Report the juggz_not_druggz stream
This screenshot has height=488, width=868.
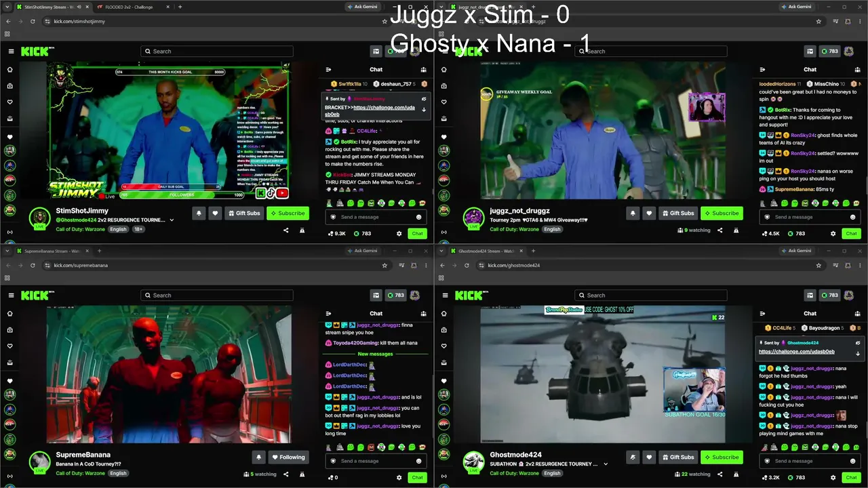pyautogui.click(x=736, y=230)
